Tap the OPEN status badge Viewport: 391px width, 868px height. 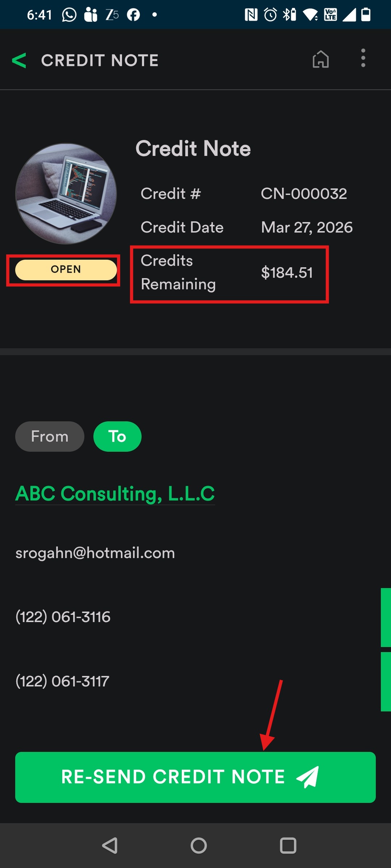click(66, 270)
